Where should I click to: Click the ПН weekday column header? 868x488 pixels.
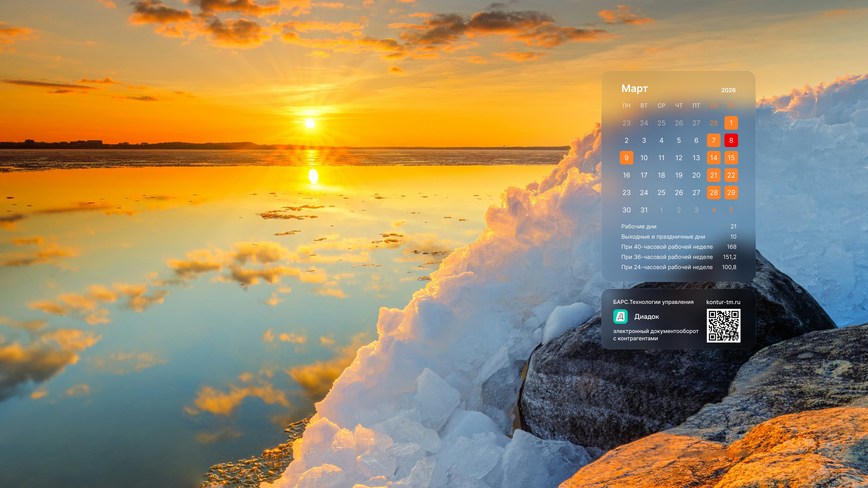point(626,106)
